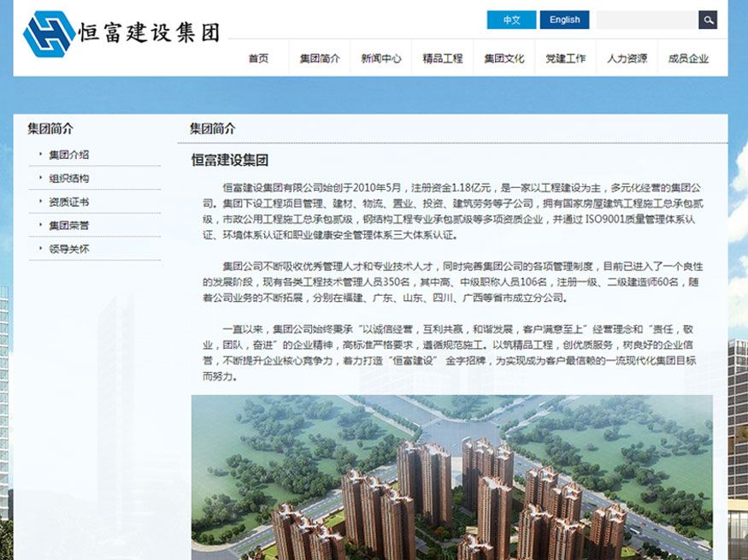This screenshot has height=560, width=748.
Task: Click the paragraph starting 恒富建设集团有限公司始创于2010年5月
Action: 452,211
